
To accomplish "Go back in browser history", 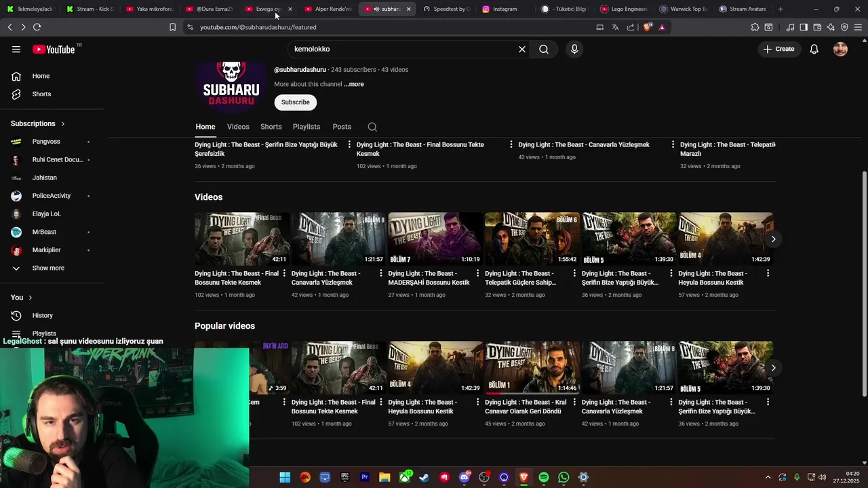I will pyautogui.click(x=9, y=27).
